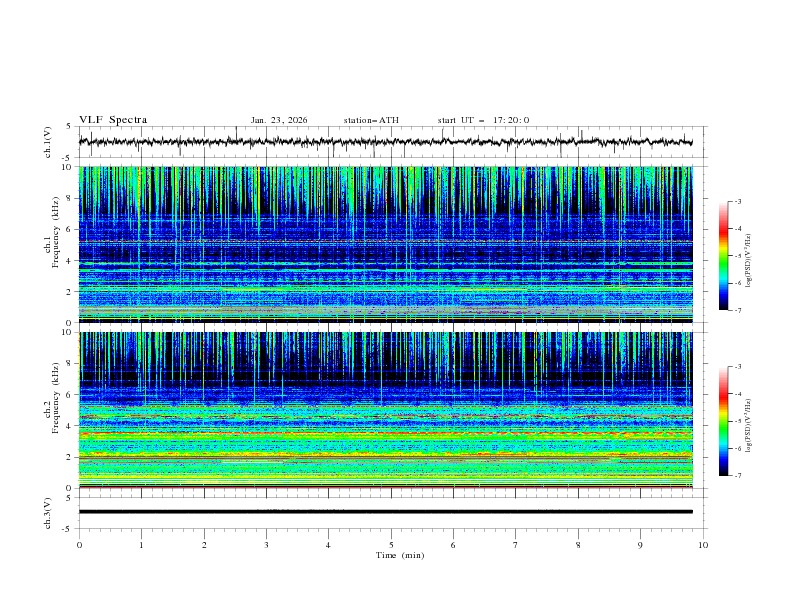Screen dimensions: 792x612
Task: Select the start UT 17:20:0 text
Action: pos(483,120)
